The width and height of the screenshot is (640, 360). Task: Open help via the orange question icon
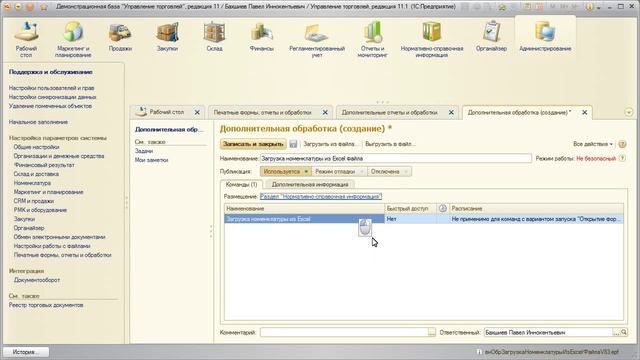(x=622, y=144)
